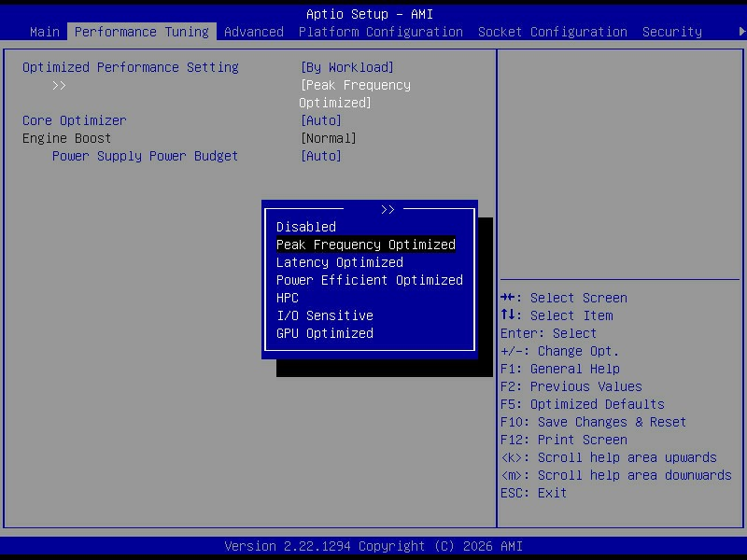747x560 pixels.
Task: Select the Performance Tuning tab
Action: (142, 32)
